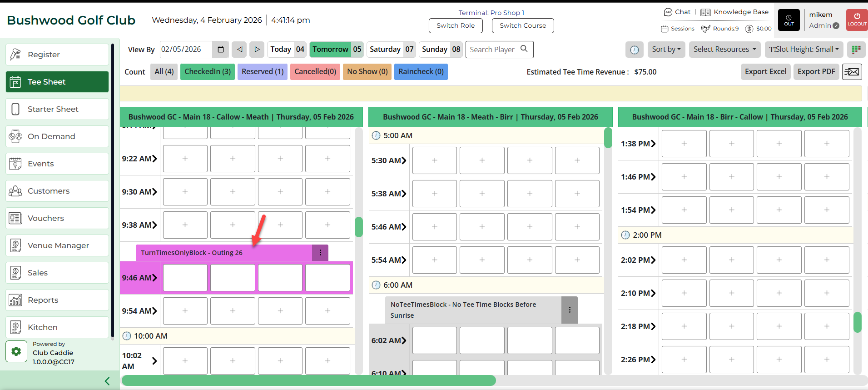This screenshot has height=390, width=868.
Task: Click the clock icon in toolbar
Action: pos(634,50)
